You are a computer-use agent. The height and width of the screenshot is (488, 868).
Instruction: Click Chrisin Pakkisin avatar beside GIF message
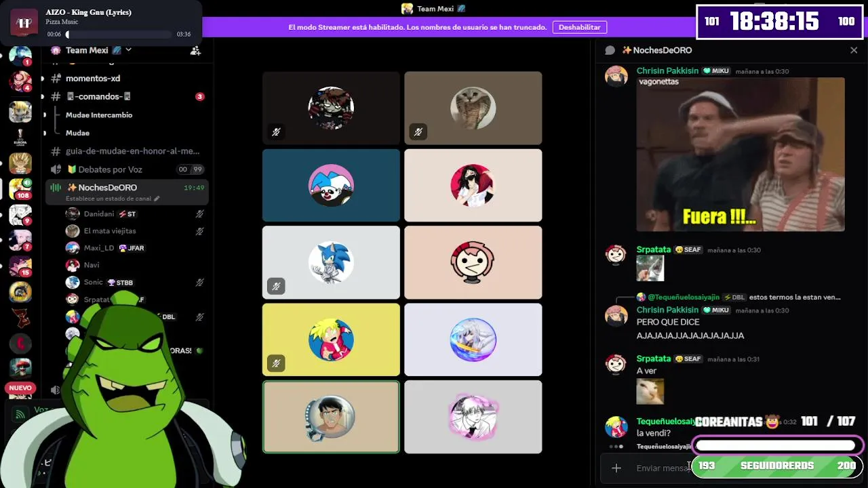616,77
